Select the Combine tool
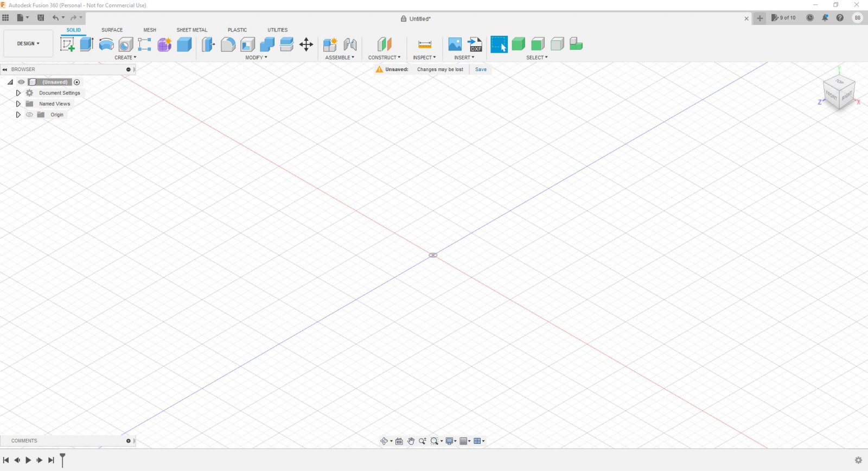The image size is (868, 471). 267,44
